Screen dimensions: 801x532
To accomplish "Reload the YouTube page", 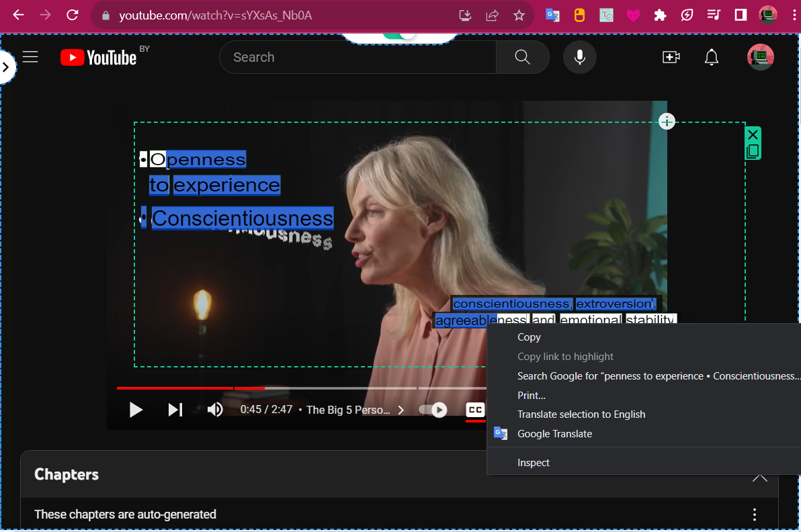I will click(73, 15).
